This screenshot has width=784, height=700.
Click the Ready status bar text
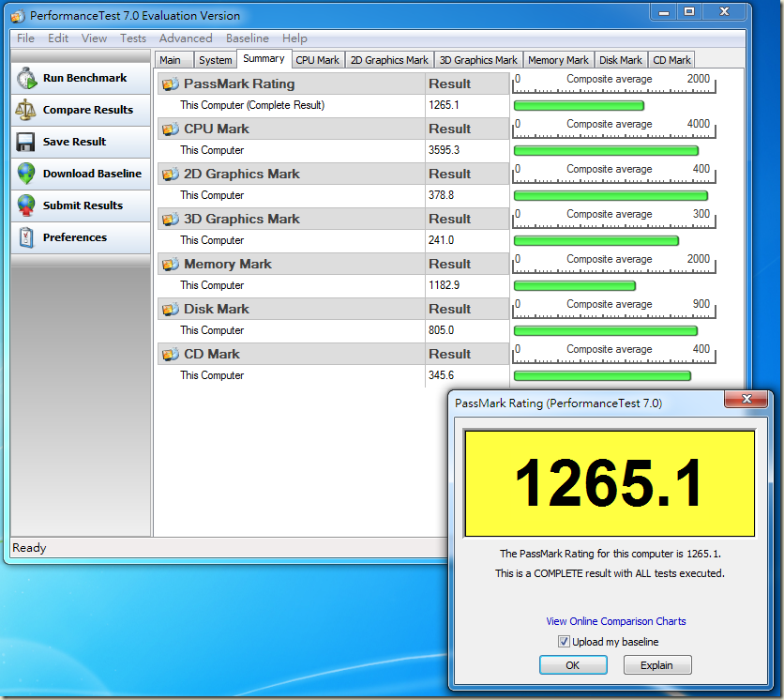pyautogui.click(x=29, y=548)
